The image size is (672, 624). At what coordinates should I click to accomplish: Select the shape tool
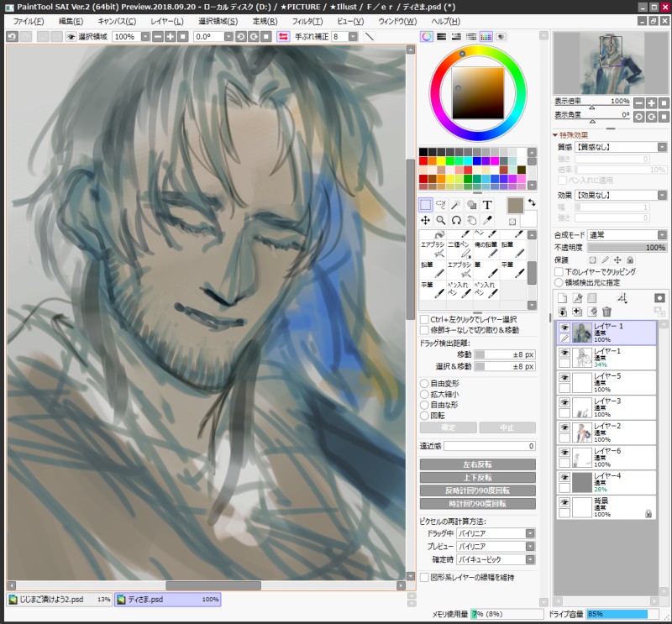471,205
